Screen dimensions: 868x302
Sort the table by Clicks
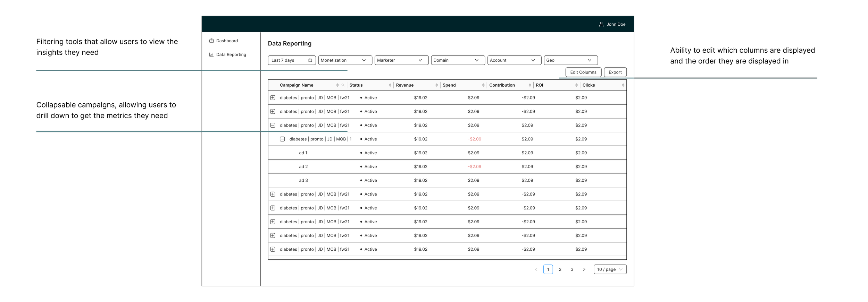point(623,85)
